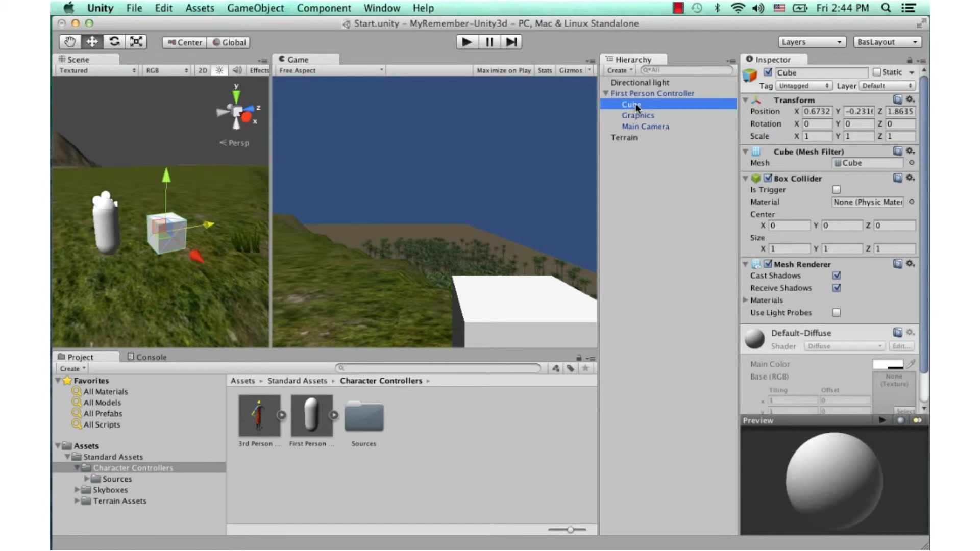
Task: Open the Component menu
Action: (x=324, y=8)
